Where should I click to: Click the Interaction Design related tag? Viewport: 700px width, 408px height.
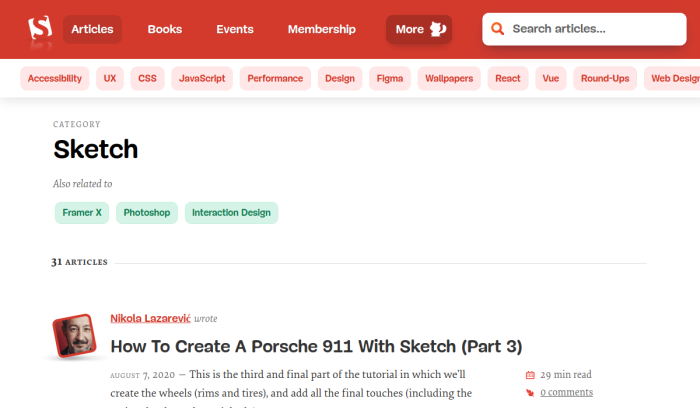click(x=231, y=213)
